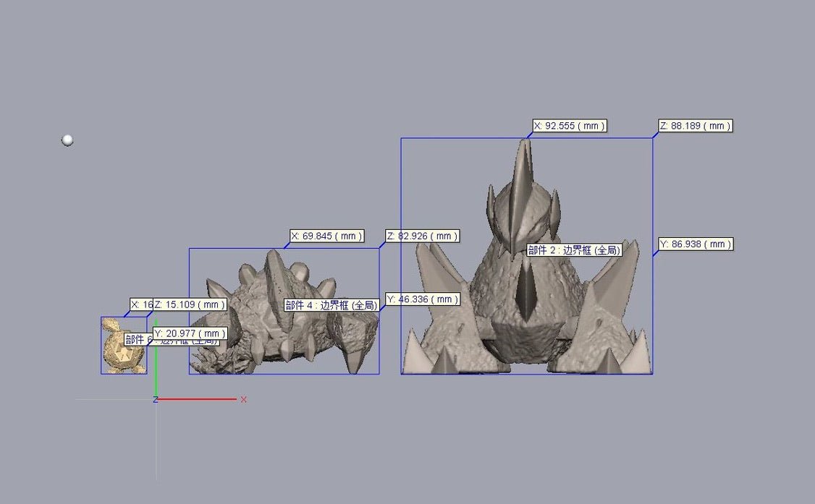Click the partially hidden X: 16 label
The image size is (815, 504).
tap(140, 304)
